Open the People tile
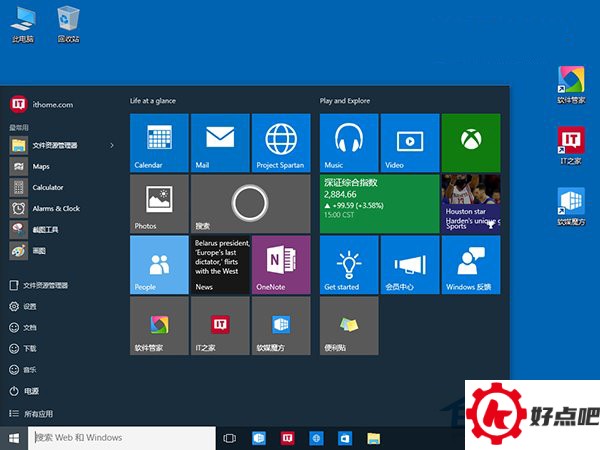Viewport: 600px width, 450px height. coord(159,265)
